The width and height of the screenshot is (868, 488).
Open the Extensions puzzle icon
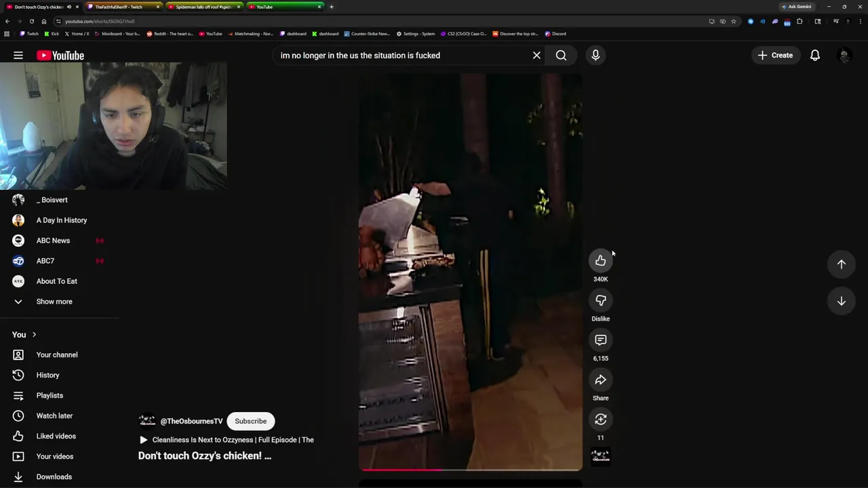pyautogui.click(x=800, y=21)
